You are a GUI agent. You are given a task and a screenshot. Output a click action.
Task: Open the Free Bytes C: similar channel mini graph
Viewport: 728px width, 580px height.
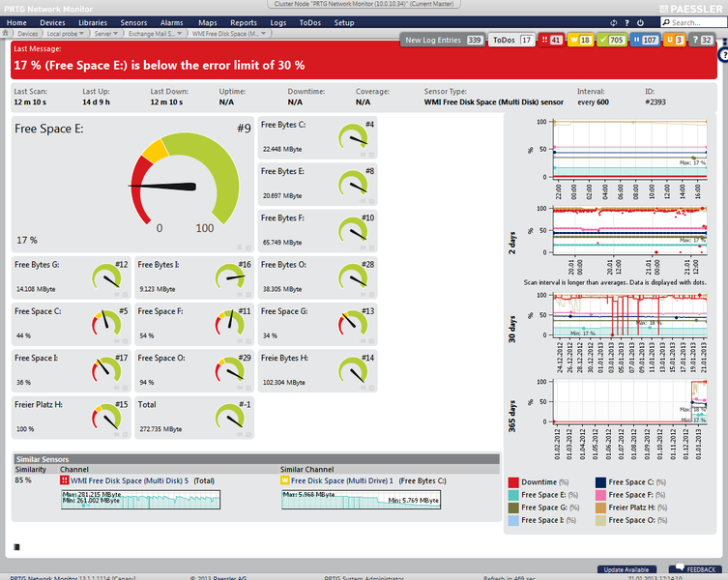[x=361, y=500]
